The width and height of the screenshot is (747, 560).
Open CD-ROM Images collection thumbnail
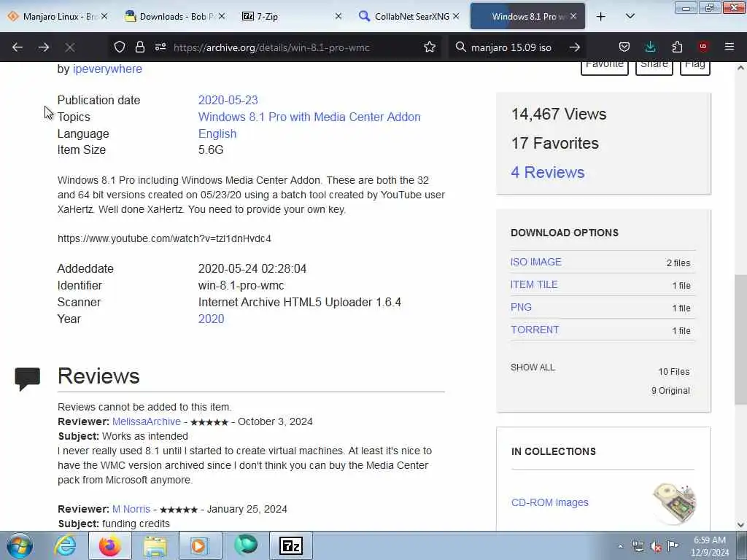[675, 504]
